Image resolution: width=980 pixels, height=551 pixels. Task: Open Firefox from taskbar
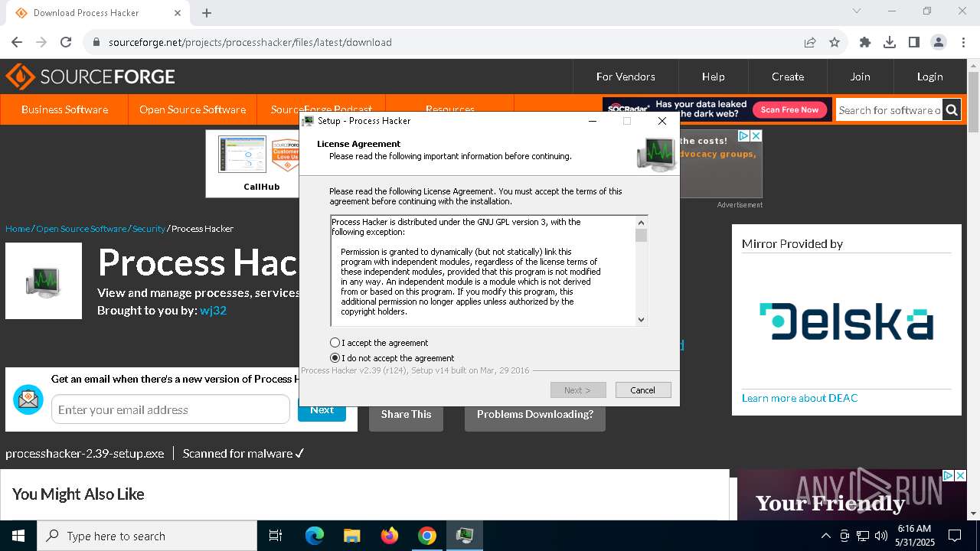(390, 536)
